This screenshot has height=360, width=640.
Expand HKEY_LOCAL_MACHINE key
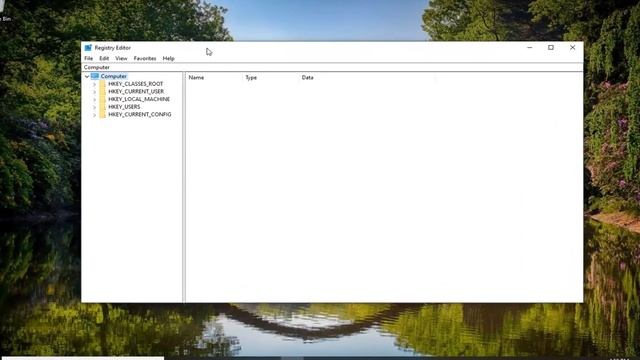click(94, 100)
